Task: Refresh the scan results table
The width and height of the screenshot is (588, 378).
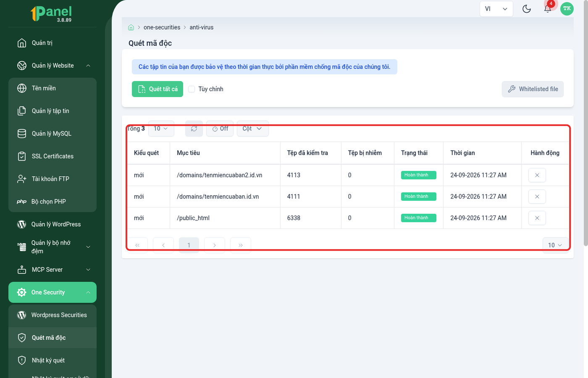Action: point(194,129)
